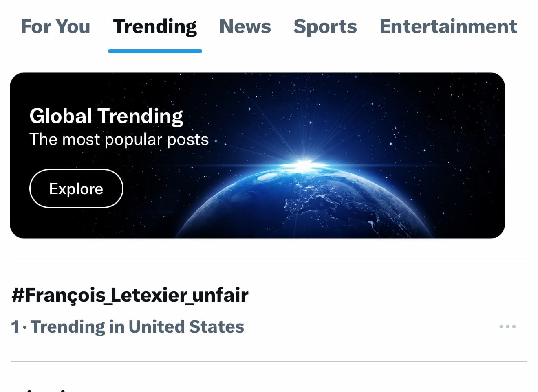Image resolution: width=538 pixels, height=392 pixels.
Task: Click the Trending in United States label
Action: (137, 326)
